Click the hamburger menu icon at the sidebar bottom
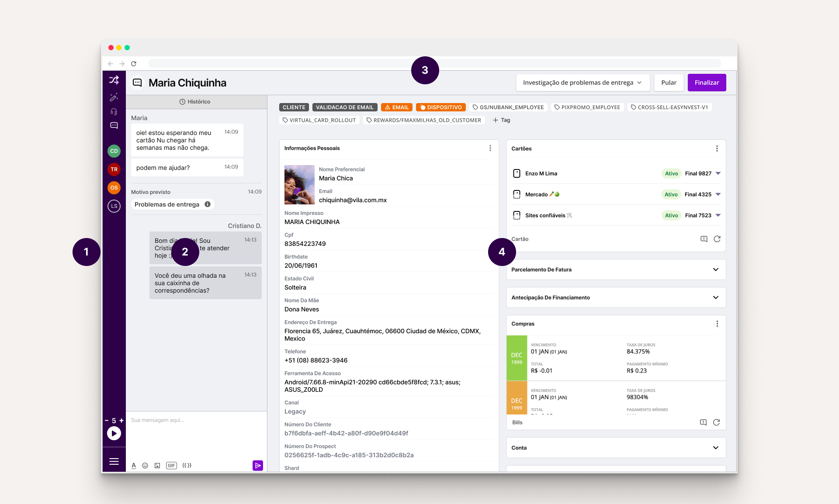Screen dimensions: 839x504 (114, 461)
